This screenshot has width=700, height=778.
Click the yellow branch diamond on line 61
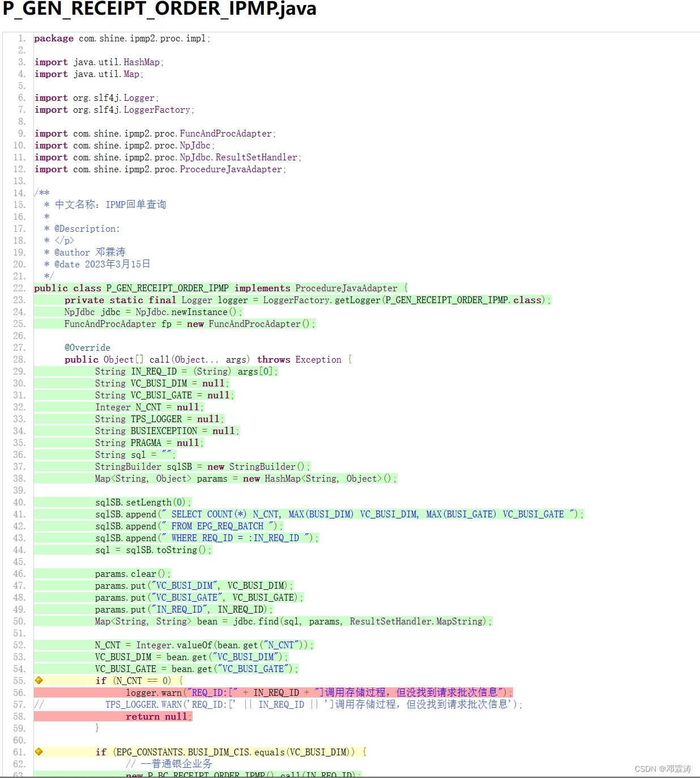click(39, 751)
